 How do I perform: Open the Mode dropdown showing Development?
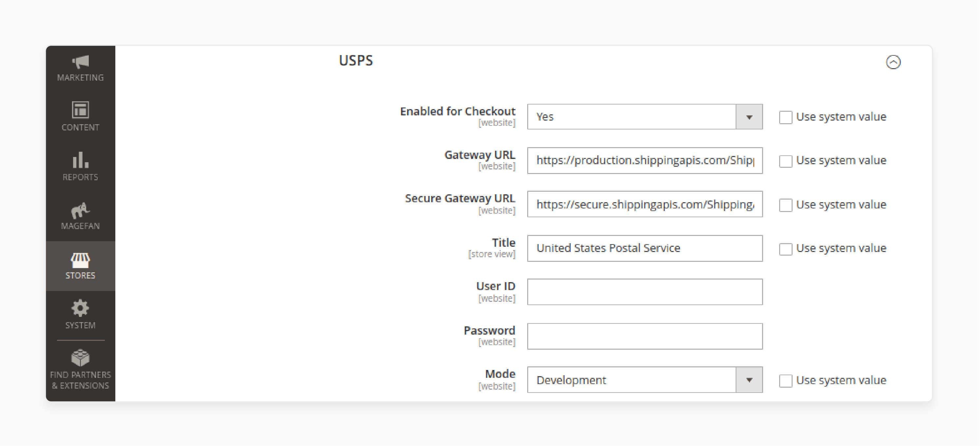[645, 380]
